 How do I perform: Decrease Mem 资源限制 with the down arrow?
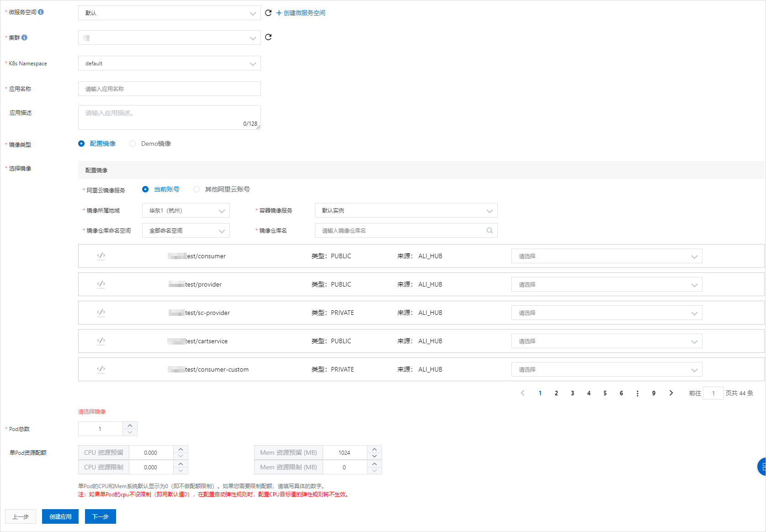[x=374, y=471]
